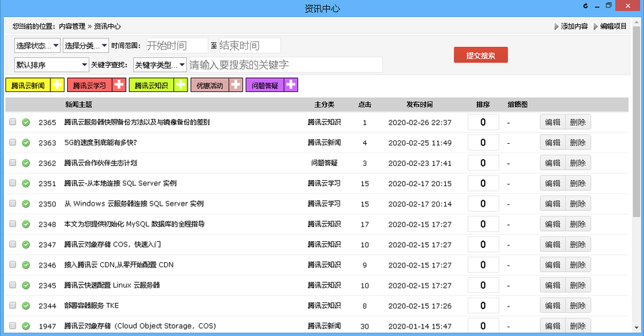Tick checkbox for row 2365
This screenshot has height=336, width=644.
coord(13,122)
